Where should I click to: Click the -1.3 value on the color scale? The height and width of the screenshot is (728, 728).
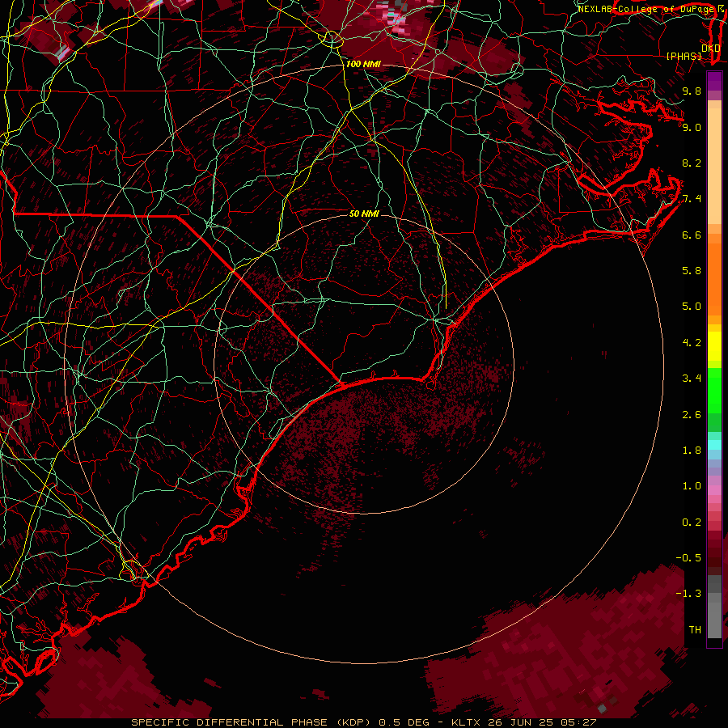click(688, 594)
